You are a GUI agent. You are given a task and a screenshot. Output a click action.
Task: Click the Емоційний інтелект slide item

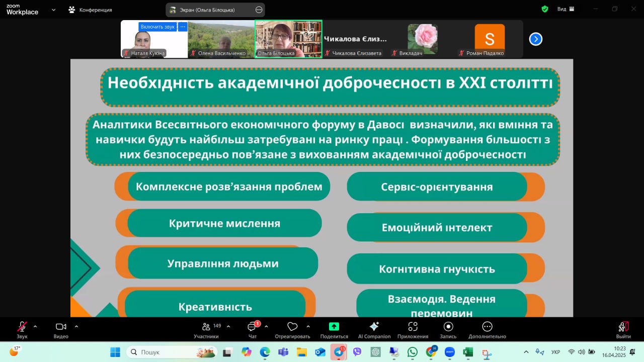(x=437, y=227)
